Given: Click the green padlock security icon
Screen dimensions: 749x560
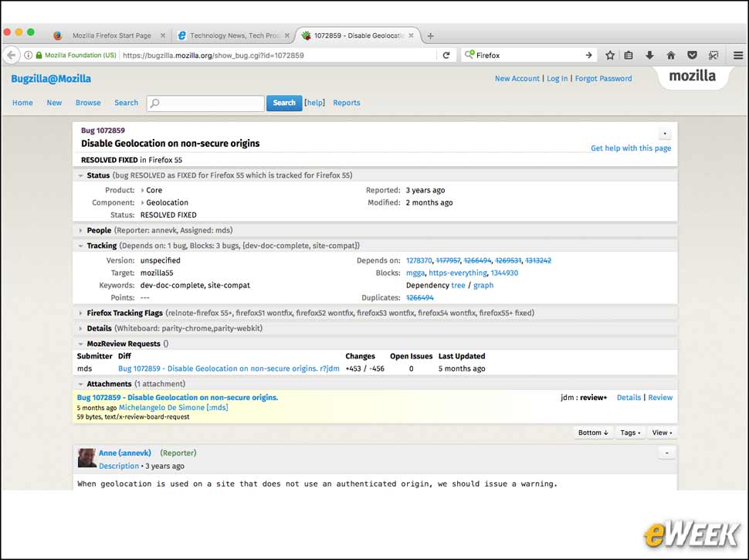Looking at the screenshot, I should tap(39, 56).
